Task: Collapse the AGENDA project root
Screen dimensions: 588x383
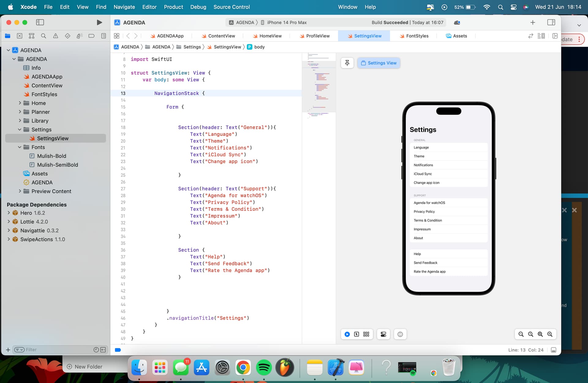Action: point(9,50)
